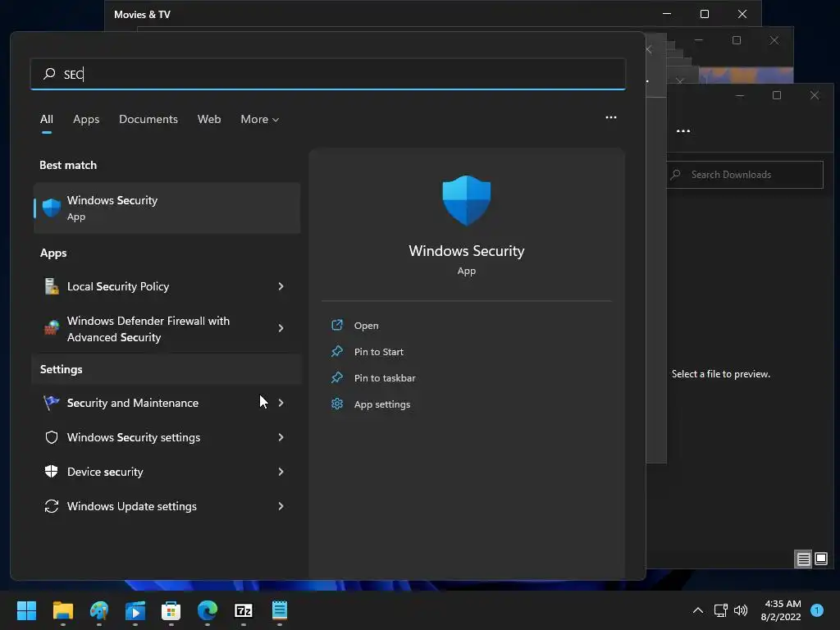840x630 pixels.
Task: Click the Security and Maintenance flag icon
Action: click(52, 402)
